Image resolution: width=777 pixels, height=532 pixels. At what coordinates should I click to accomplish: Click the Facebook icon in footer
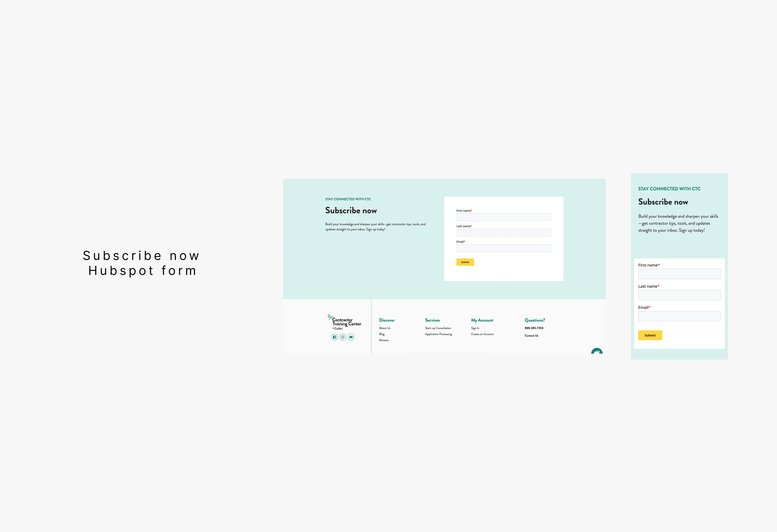[x=334, y=337]
